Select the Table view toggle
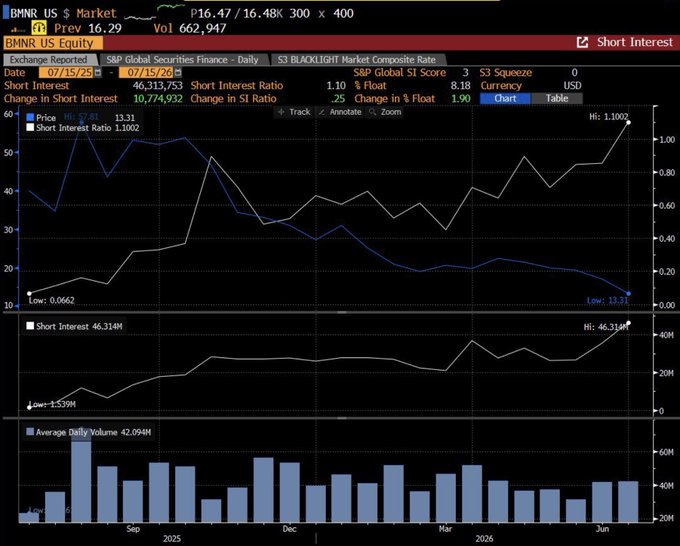 point(557,98)
